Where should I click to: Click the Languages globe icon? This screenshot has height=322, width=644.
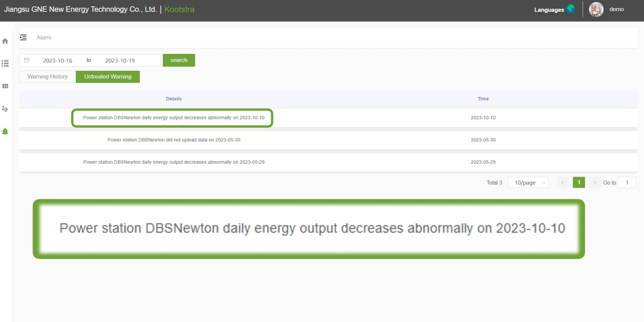570,9
